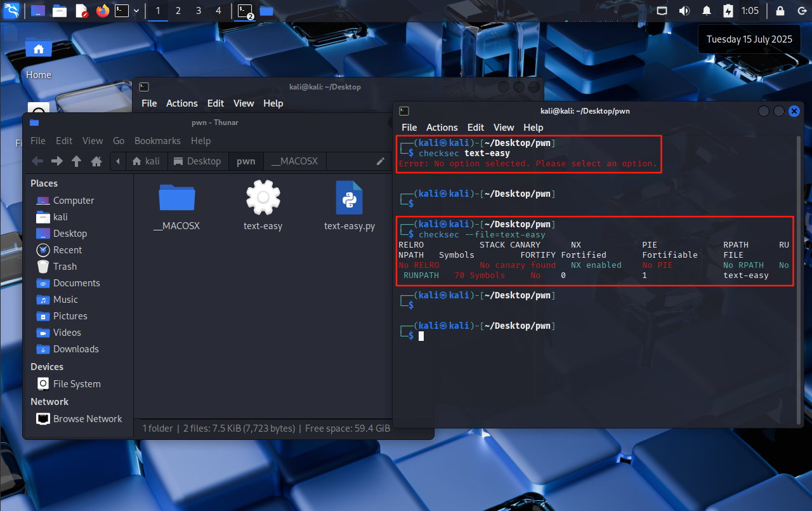Click the log out panel icon

tap(801, 11)
